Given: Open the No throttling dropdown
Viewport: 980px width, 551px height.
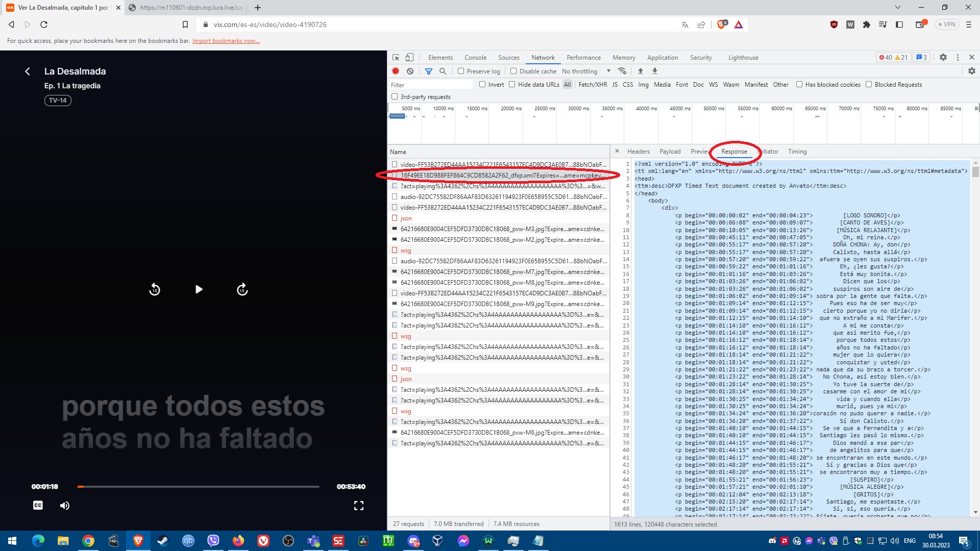Looking at the screenshot, I should click(x=586, y=71).
